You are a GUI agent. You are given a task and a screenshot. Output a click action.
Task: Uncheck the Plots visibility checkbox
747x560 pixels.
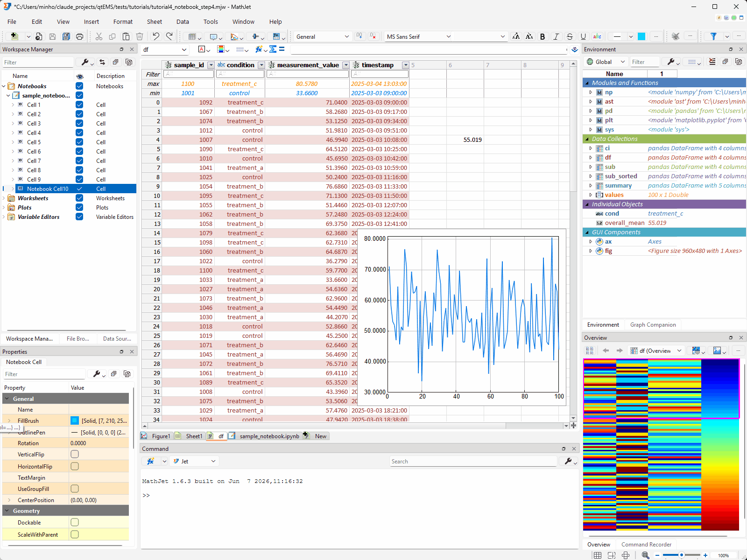pyautogui.click(x=79, y=207)
